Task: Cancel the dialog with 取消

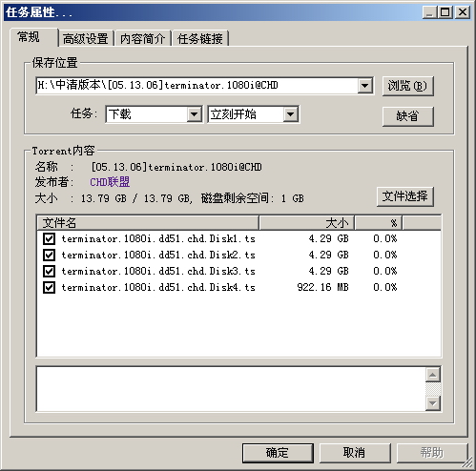Action: tap(355, 453)
